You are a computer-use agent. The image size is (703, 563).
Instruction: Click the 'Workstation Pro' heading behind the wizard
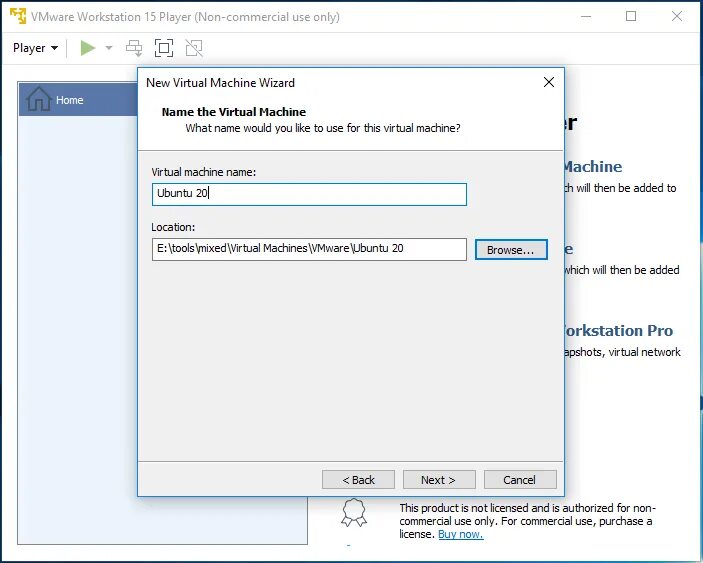pyautogui.click(x=619, y=330)
